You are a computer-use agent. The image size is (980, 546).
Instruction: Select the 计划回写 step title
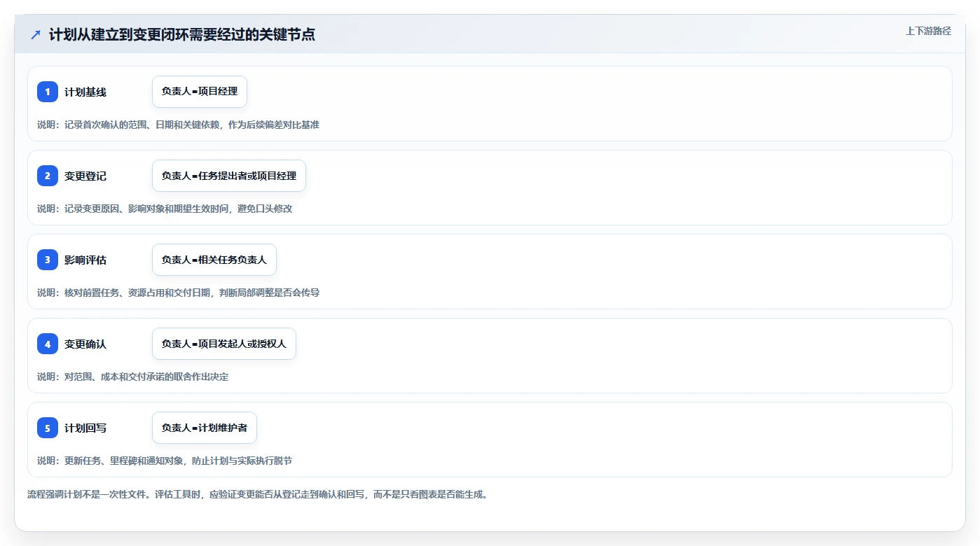point(85,428)
